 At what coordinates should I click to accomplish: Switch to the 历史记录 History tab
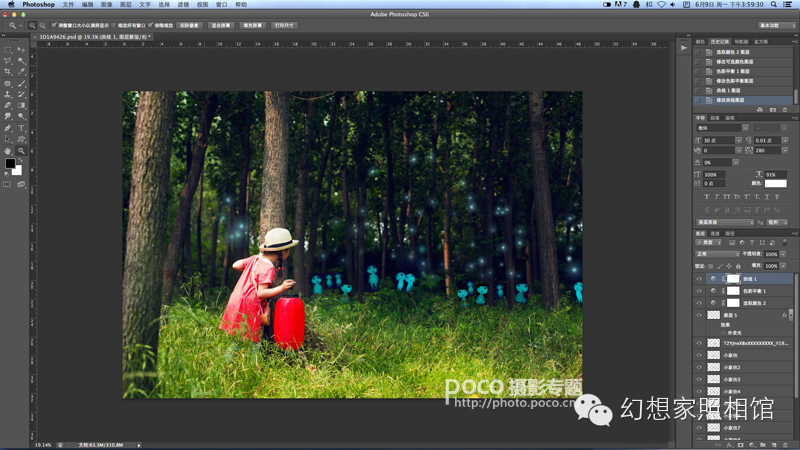click(x=720, y=42)
